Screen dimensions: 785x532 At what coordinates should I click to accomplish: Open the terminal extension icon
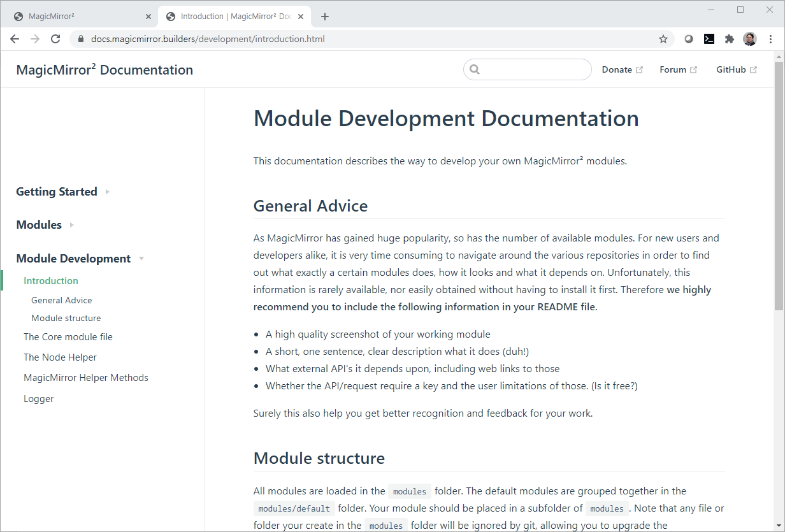point(709,39)
